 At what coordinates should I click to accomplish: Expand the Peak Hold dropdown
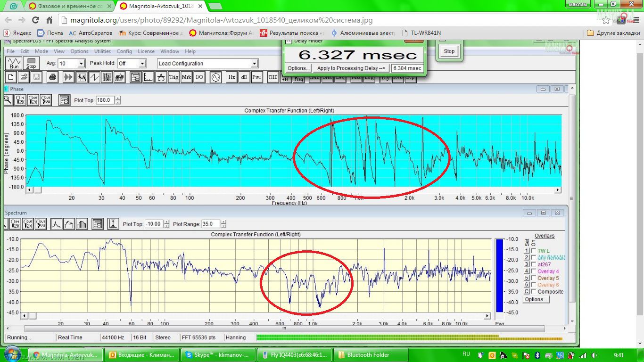142,64
